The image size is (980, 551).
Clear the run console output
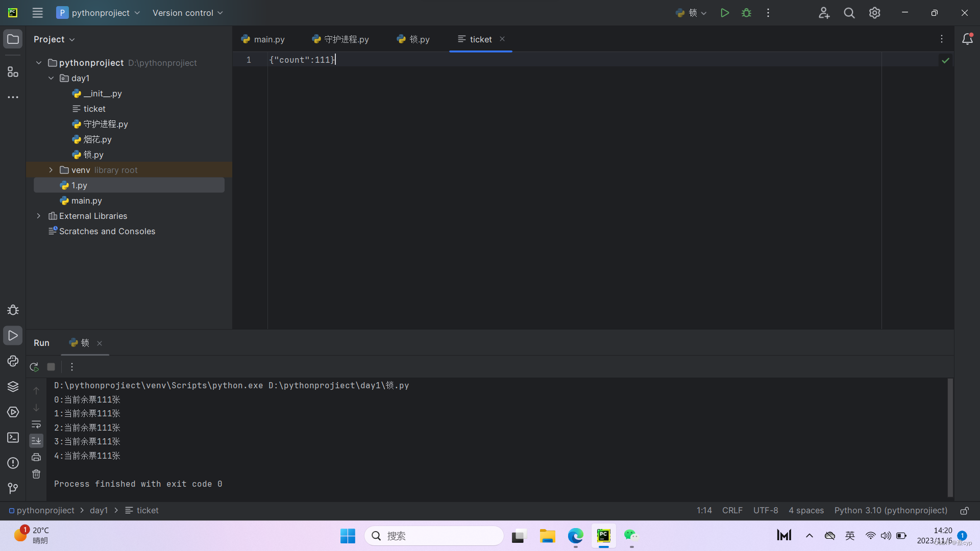[x=36, y=474]
